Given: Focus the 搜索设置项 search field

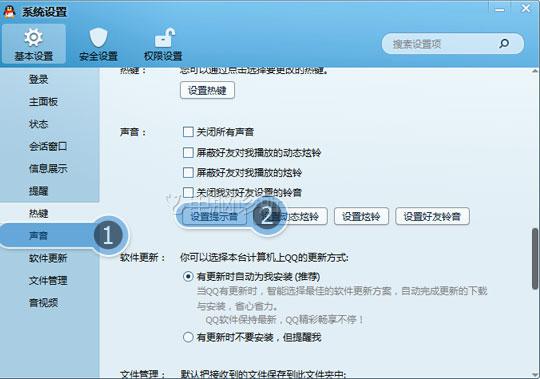Looking at the screenshot, I should (453, 44).
